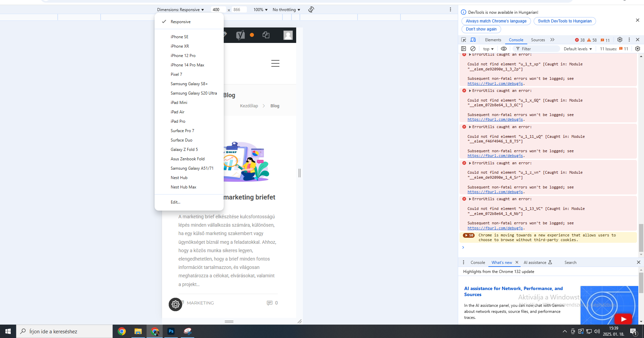Open File Explorer from the taskbar
Viewport: 644px width, 338px height.
coord(138,331)
